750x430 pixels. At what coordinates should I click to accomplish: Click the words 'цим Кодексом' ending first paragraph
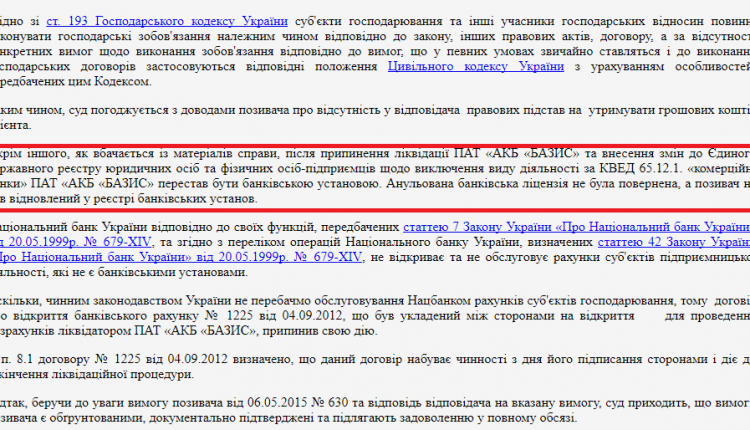click(x=119, y=82)
